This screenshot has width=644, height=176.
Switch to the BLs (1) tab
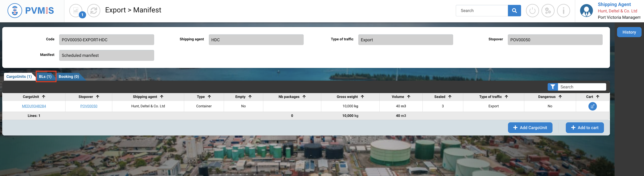pyautogui.click(x=45, y=77)
